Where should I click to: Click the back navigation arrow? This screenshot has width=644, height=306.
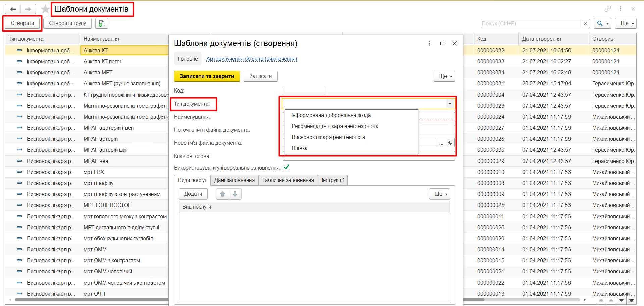(13, 9)
